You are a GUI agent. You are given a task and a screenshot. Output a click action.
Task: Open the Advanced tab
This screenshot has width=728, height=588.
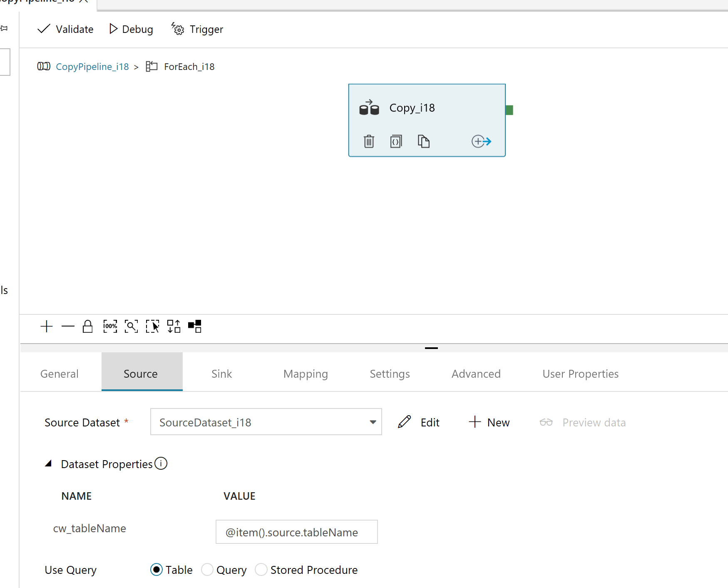476,374
